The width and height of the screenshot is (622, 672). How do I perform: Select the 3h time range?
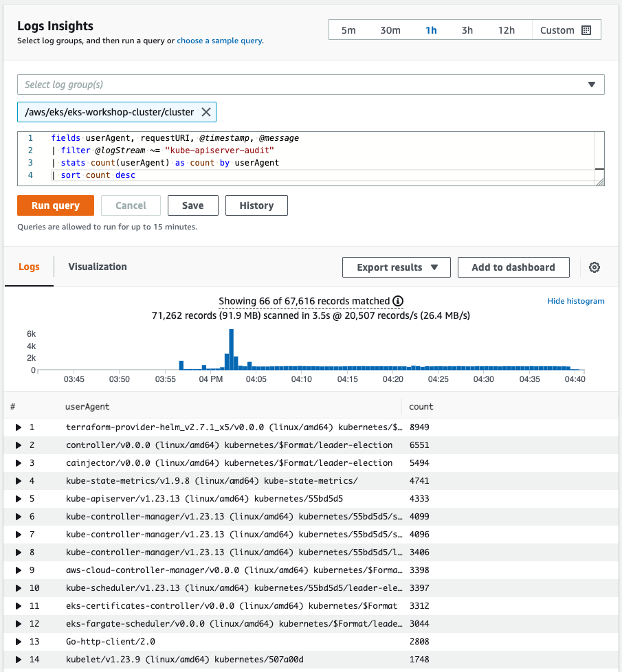467,30
